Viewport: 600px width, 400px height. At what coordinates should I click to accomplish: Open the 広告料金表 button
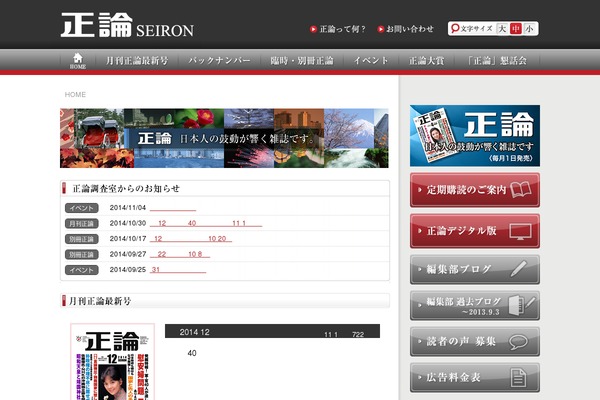(x=475, y=377)
